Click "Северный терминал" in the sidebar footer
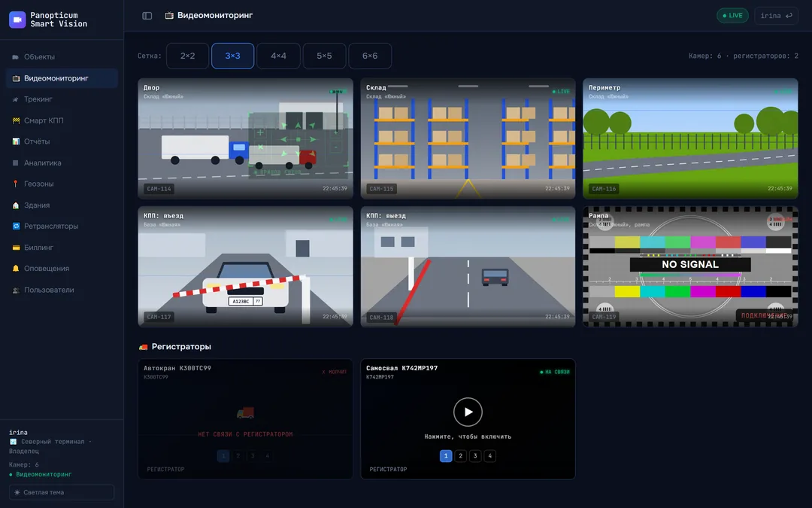 pos(53,442)
